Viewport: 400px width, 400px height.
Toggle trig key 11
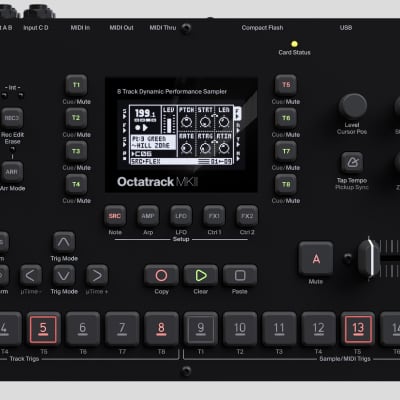tap(279, 329)
